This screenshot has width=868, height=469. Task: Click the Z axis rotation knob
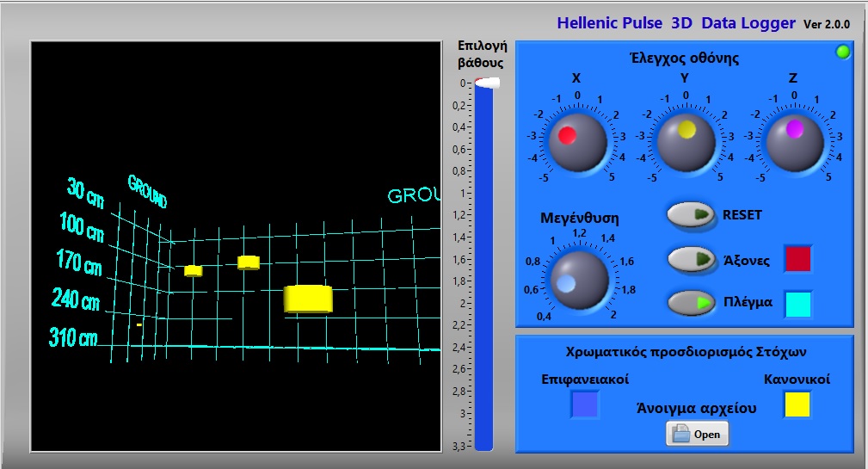[794, 142]
